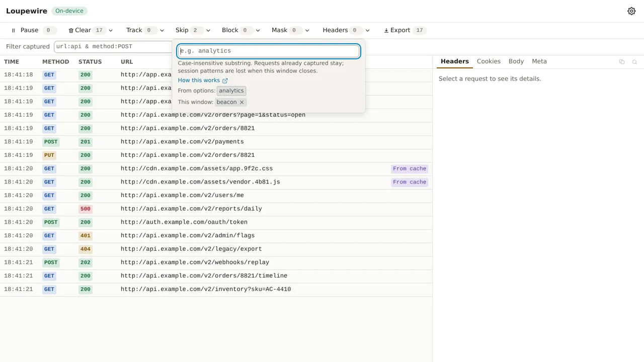Click the Filter captured input
The width and height of the screenshot is (644, 362).
tap(113, 46)
